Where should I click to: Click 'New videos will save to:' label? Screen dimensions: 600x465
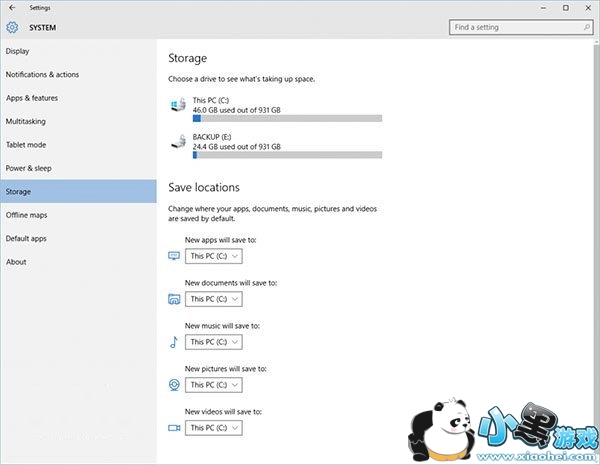(223, 412)
